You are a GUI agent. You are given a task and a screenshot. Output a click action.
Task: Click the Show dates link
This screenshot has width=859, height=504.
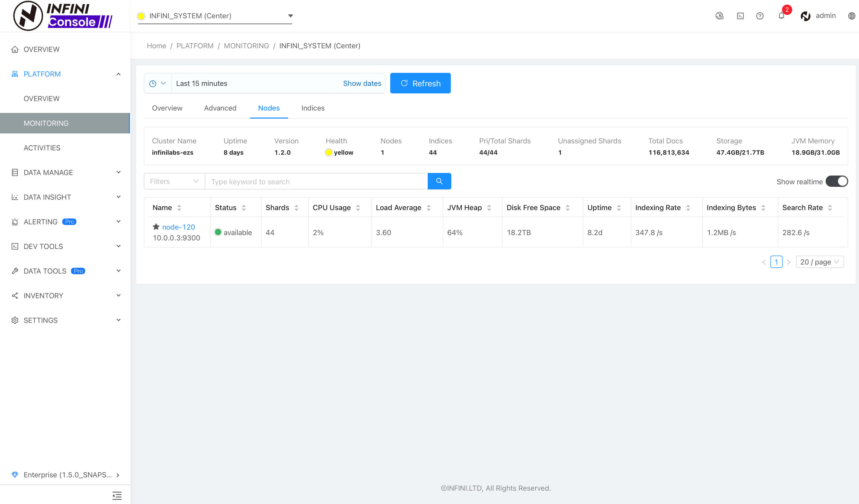click(362, 83)
